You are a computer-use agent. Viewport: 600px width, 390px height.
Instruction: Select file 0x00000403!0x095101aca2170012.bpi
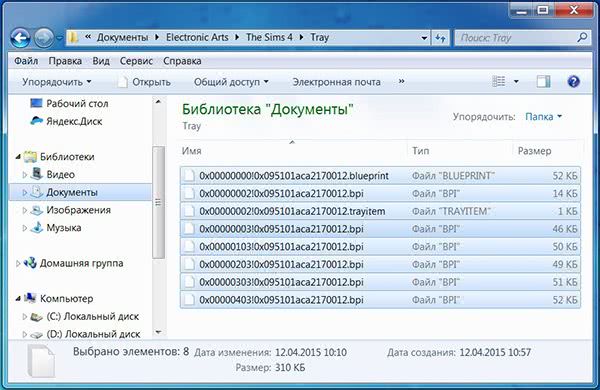pos(380,300)
